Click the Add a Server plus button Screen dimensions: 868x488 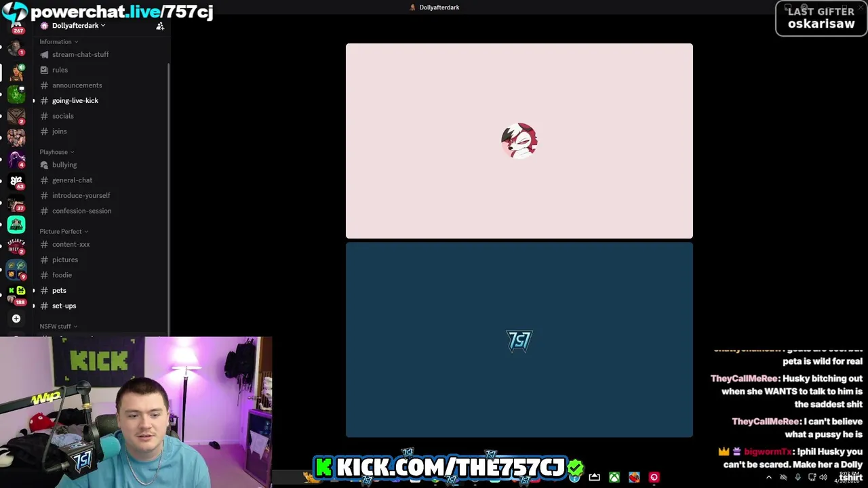pyautogui.click(x=16, y=319)
